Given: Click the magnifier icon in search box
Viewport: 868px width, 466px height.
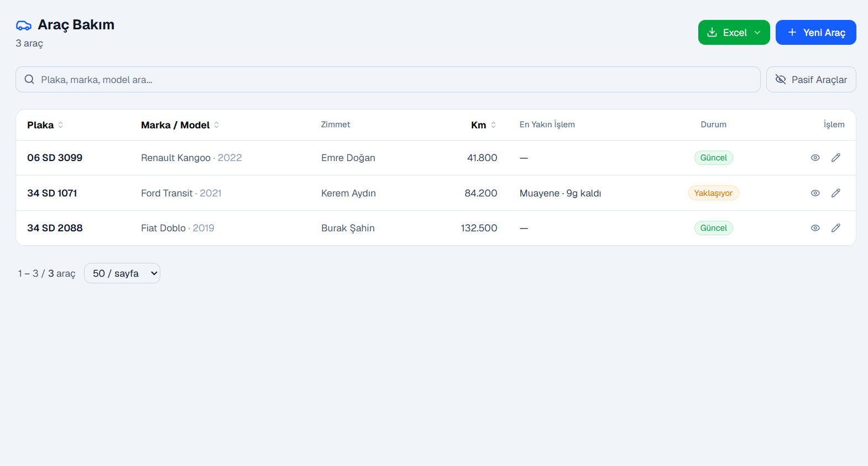Looking at the screenshot, I should (x=29, y=80).
